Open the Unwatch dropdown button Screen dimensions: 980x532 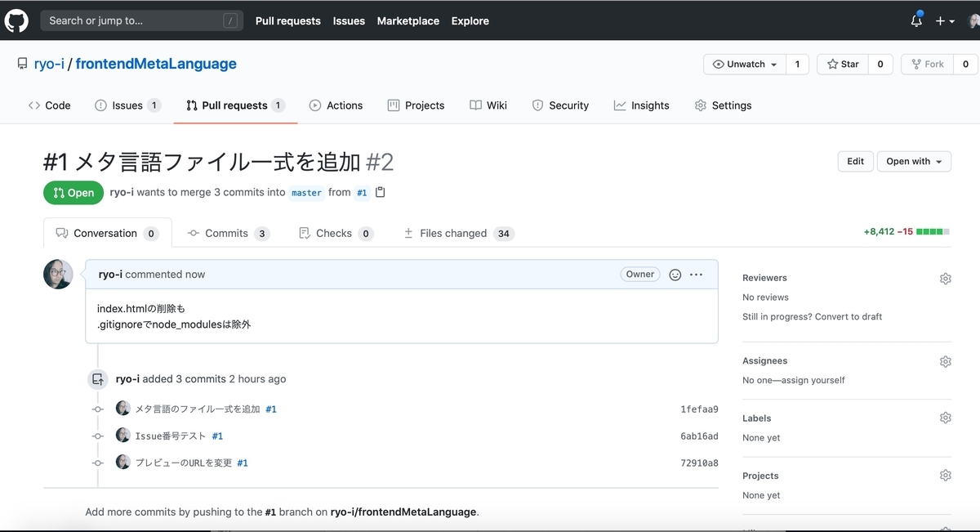(745, 64)
